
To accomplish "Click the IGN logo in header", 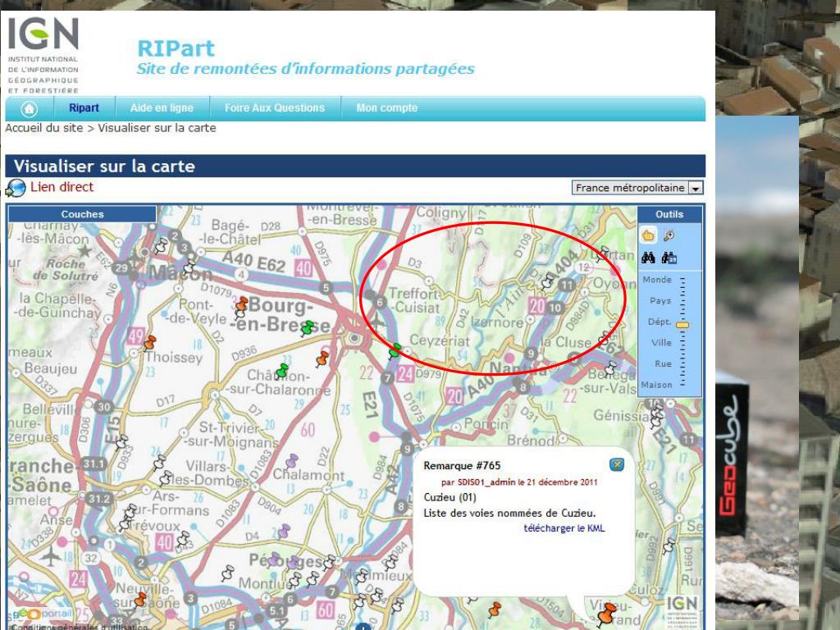I will tap(43, 55).
